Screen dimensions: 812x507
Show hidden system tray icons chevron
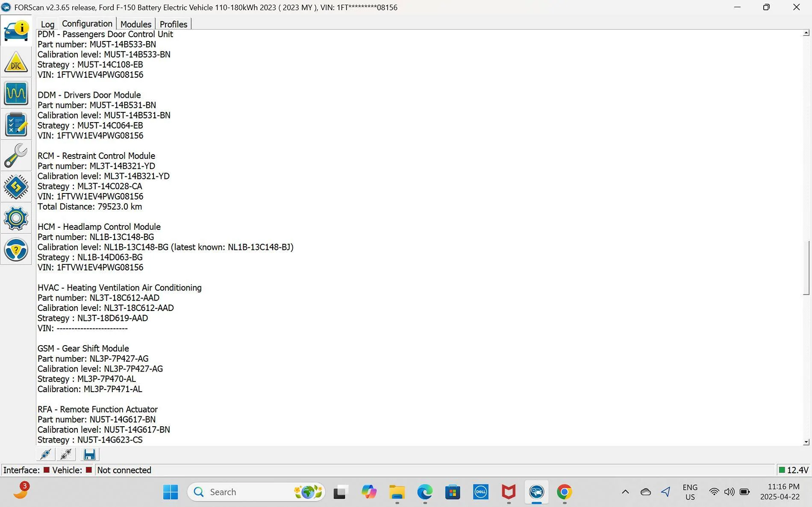click(625, 492)
